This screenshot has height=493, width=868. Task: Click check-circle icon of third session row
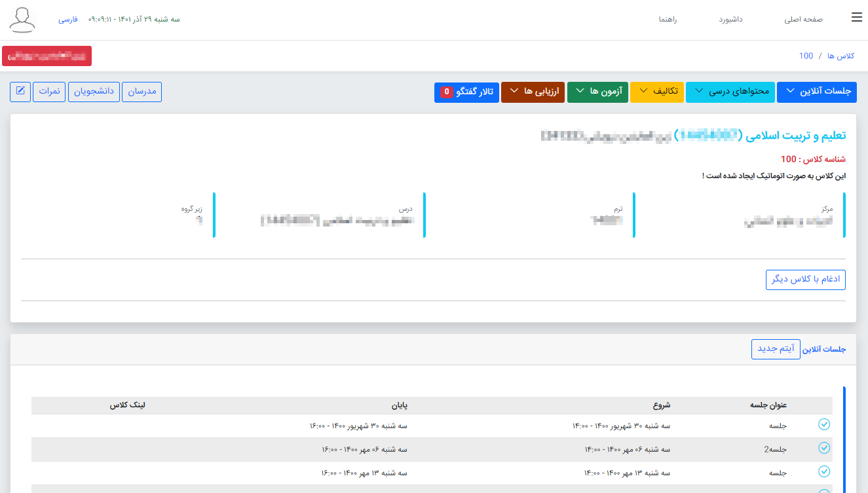pyautogui.click(x=824, y=472)
